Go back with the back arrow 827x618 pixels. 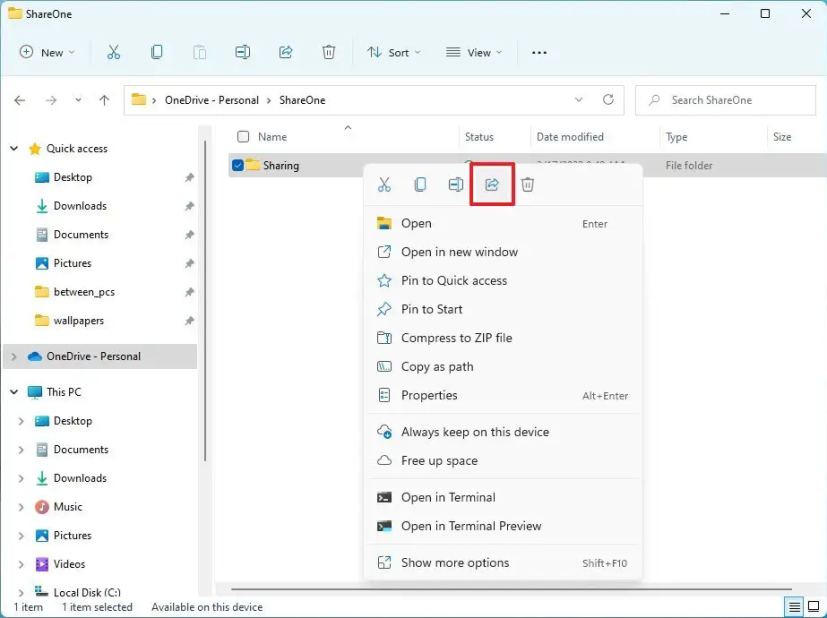click(x=20, y=100)
